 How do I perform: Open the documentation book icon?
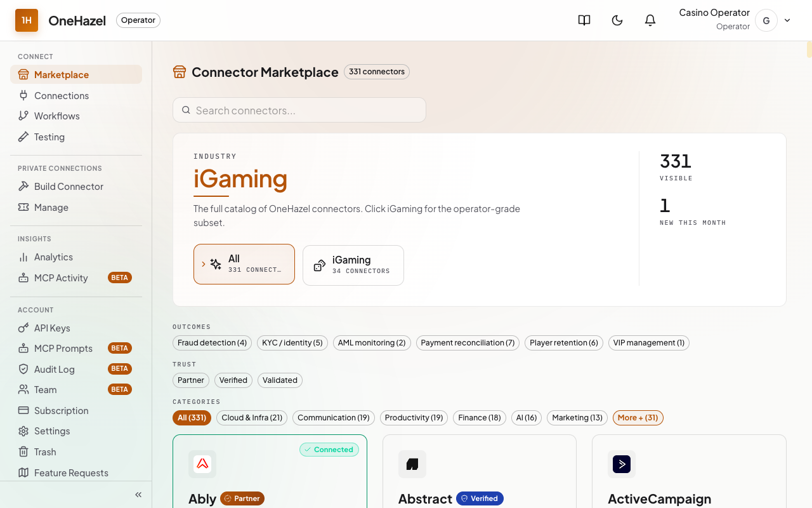[x=584, y=20]
